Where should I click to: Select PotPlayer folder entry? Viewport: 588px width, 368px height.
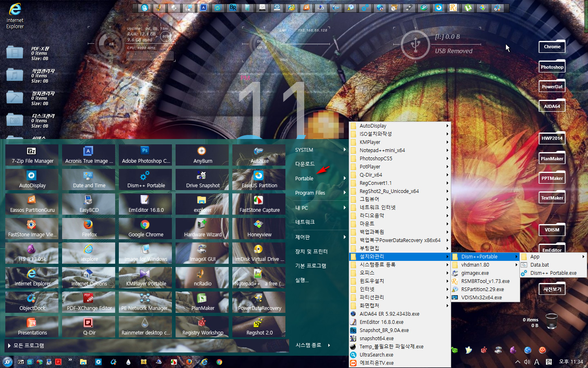coord(400,167)
